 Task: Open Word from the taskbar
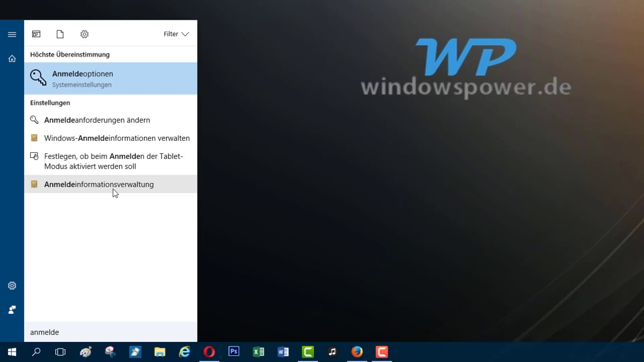(x=283, y=352)
